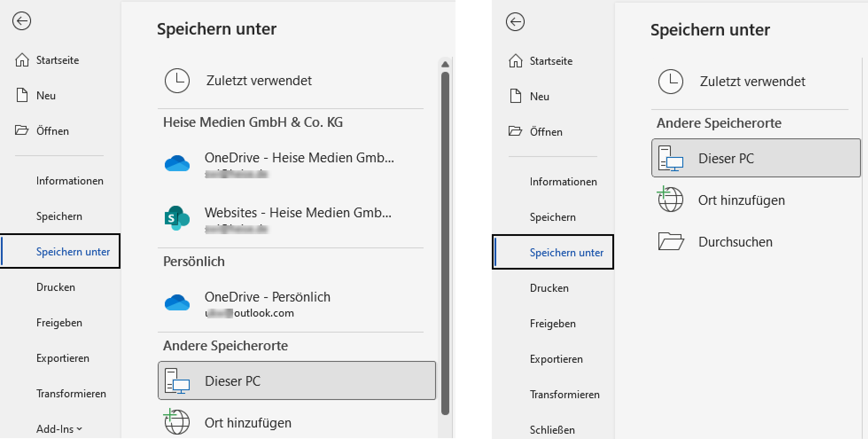Click the Ort hinzufügen globe icon in the right screenshot

(670, 200)
